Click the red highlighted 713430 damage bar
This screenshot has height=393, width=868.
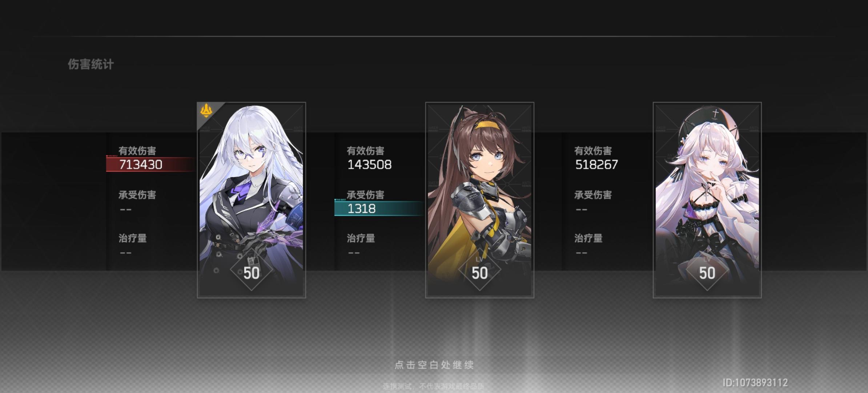click(151, 164)
